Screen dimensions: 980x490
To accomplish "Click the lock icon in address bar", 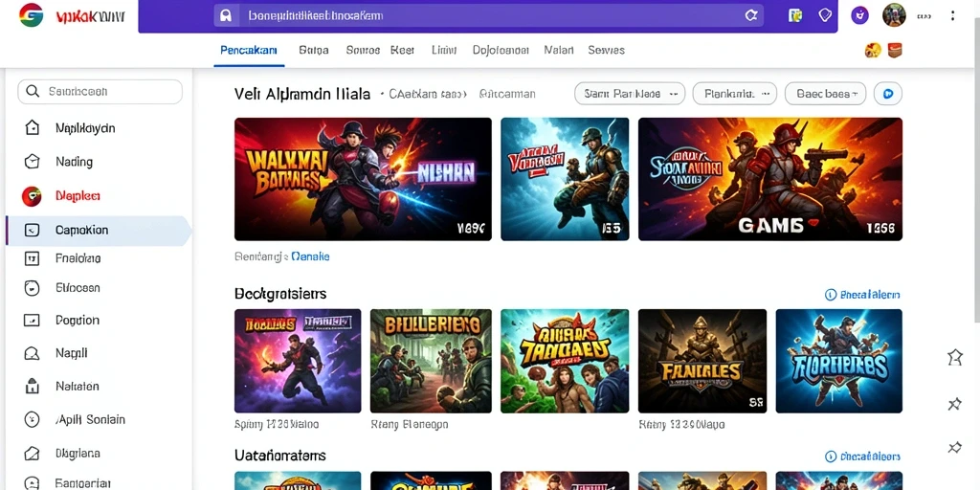I will point(226,16).
